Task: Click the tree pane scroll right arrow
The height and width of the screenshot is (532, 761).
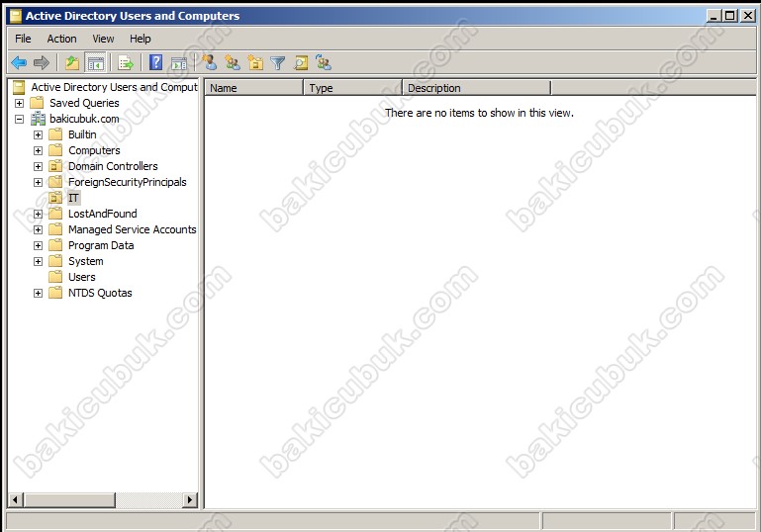Action: 190,499
